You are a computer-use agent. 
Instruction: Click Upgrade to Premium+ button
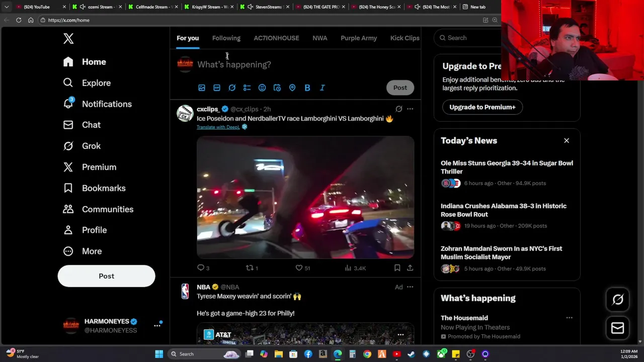[x=482, y=107]
